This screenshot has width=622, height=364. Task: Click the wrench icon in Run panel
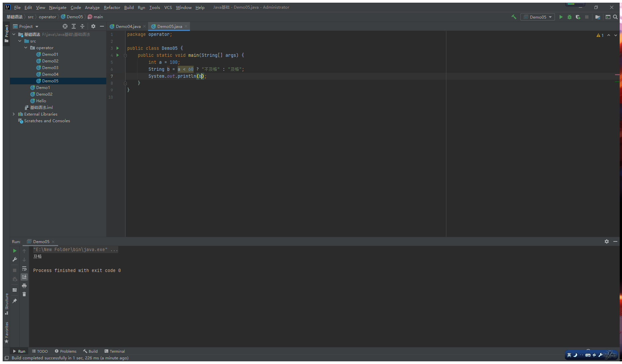(15, 259)
